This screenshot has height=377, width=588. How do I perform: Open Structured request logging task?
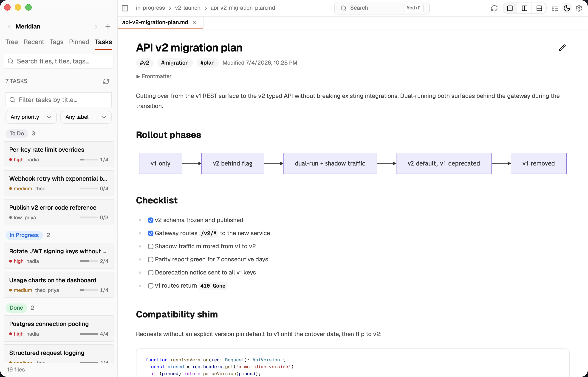click(x=59, y=354)
